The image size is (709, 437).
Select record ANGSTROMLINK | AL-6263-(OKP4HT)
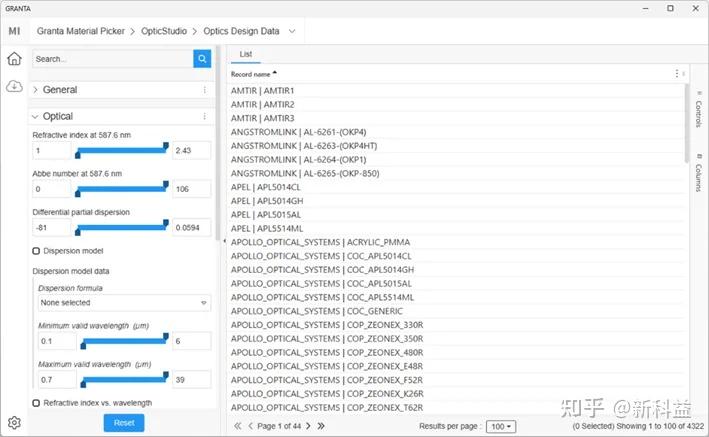304,146
